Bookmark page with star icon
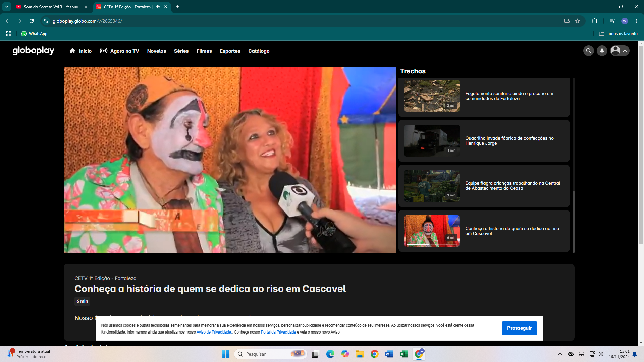The image size is (644, 362). 578,21
